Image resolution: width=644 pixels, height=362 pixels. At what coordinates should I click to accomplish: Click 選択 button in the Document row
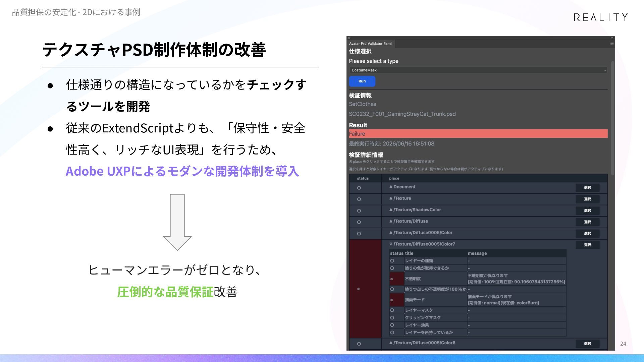coord(587,188)
